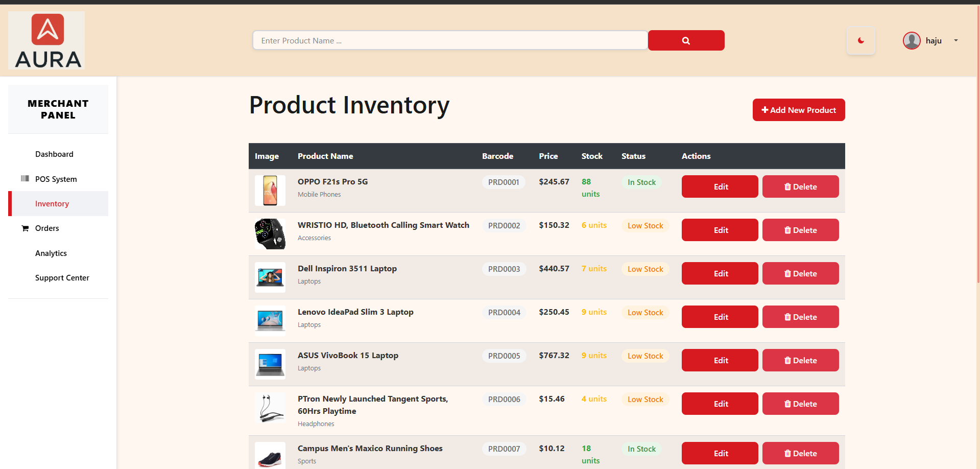Edit the Lenovo IdeaPad Slim 3 Laptop
Screen dimensions: 980x469
point(720,317)
